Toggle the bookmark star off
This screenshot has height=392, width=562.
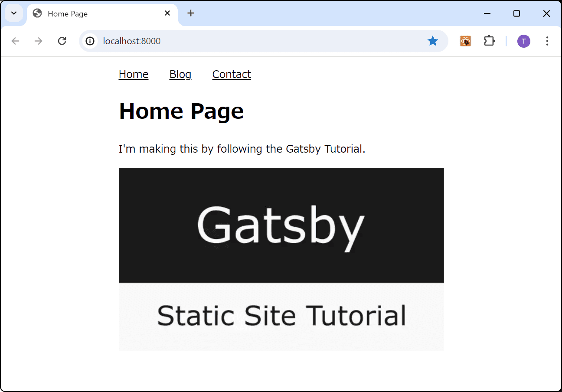(x=433, y=41)
